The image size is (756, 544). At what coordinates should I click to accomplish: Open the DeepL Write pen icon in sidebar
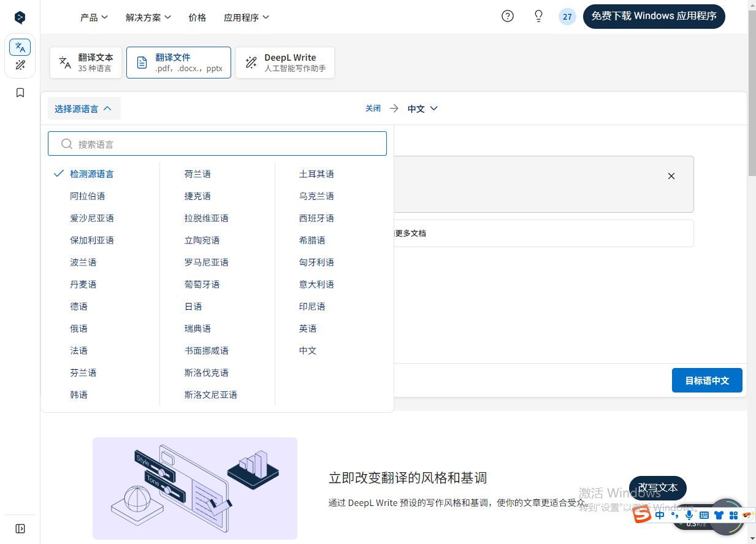coord(20,65)
